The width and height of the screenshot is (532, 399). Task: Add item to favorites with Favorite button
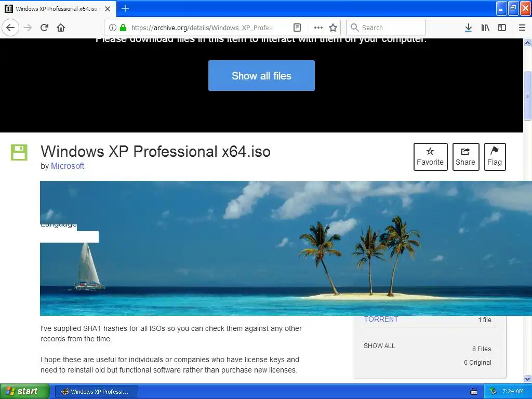pos(430,157)
